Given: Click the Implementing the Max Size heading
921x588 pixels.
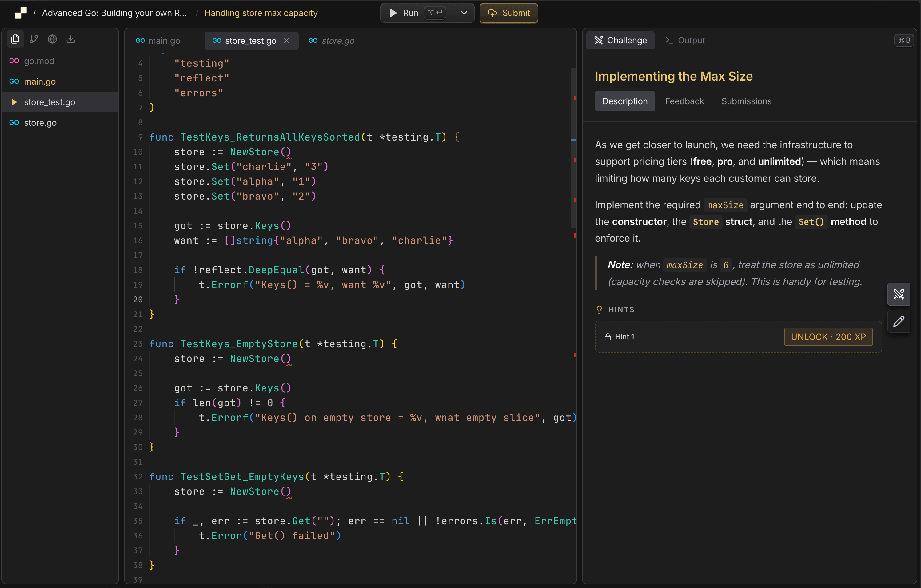Looking at the screenshot, I should [x=674, y=76].
